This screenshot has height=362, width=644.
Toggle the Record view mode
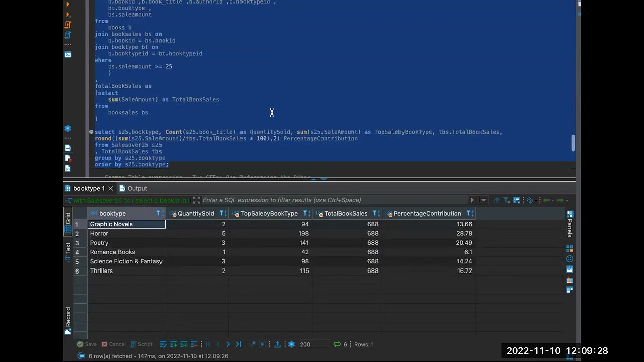point(68,321)
